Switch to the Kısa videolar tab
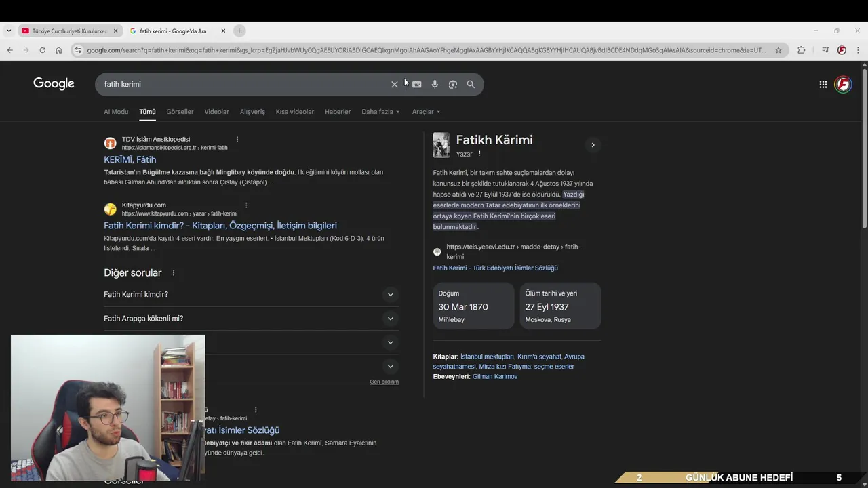This screenshot has width=868, height=488. [x=294, y=112]
